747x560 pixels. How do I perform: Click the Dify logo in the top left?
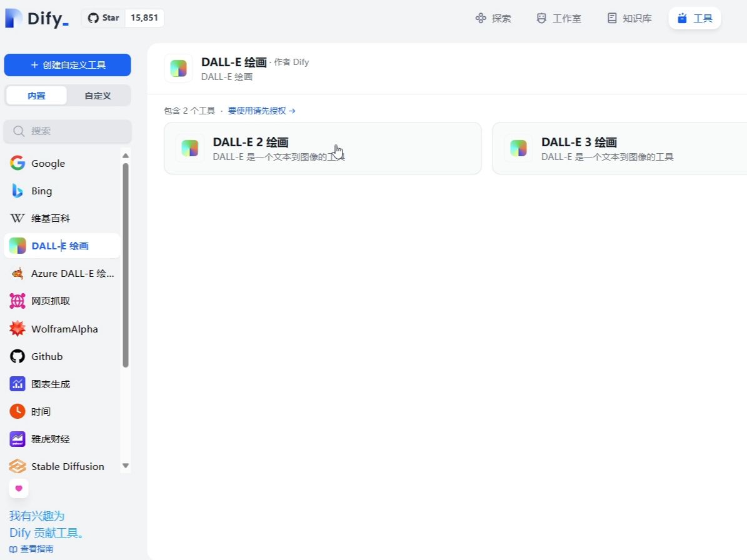click(x=36, y=17)
